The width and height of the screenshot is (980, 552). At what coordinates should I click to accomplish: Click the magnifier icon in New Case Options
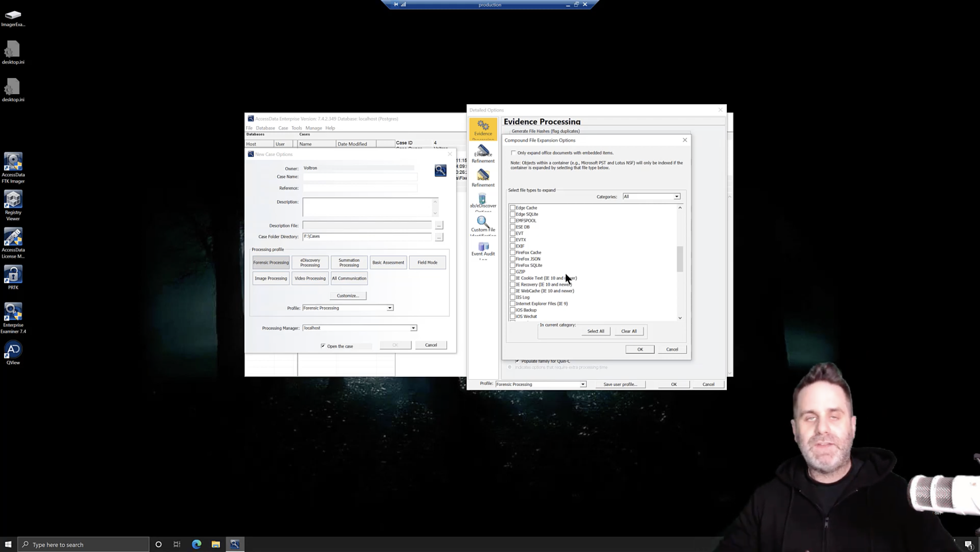pyautogui.click(x=440, y=170)
